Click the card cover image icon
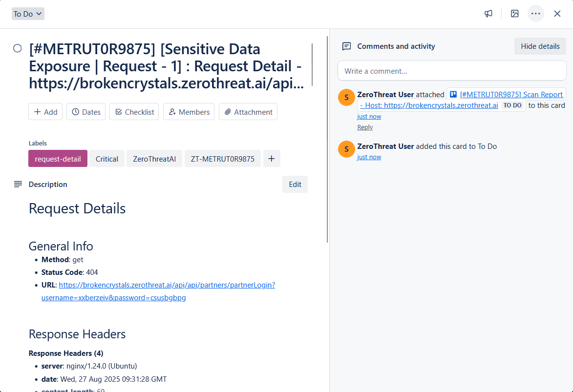 [x=514, y=14]
